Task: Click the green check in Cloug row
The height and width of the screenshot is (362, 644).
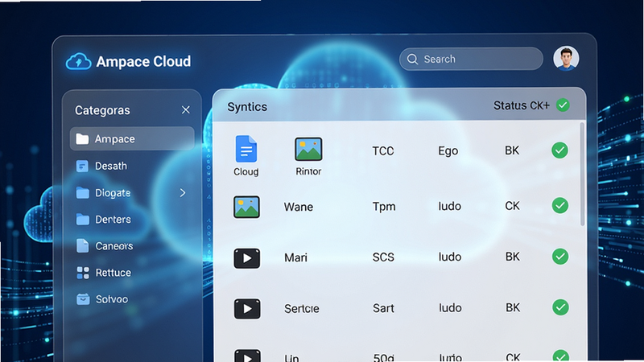Action: point(559,150)
